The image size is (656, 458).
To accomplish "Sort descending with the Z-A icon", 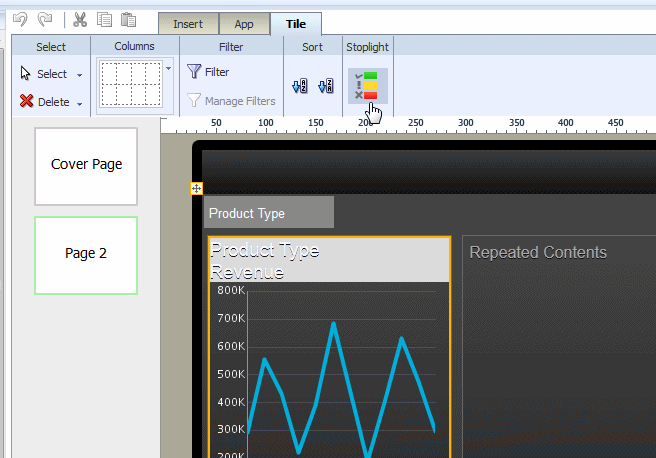I will 325,86.
